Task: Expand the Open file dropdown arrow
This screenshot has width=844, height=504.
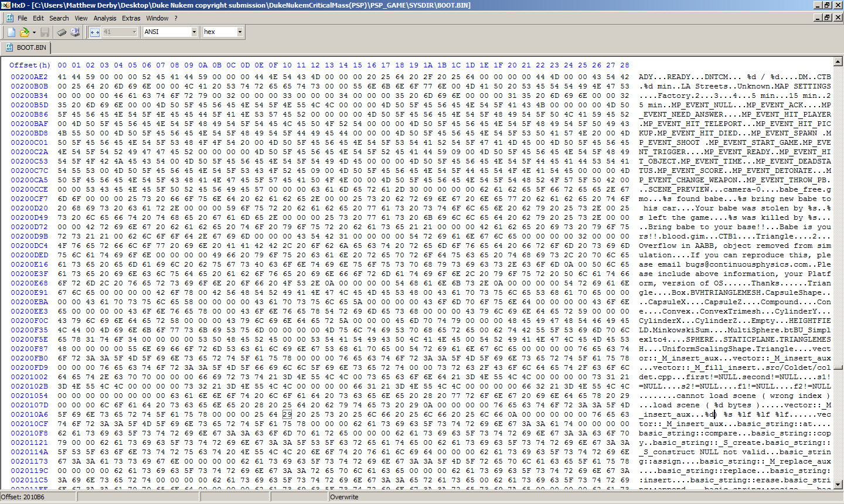Action: [x=34, y=32]
